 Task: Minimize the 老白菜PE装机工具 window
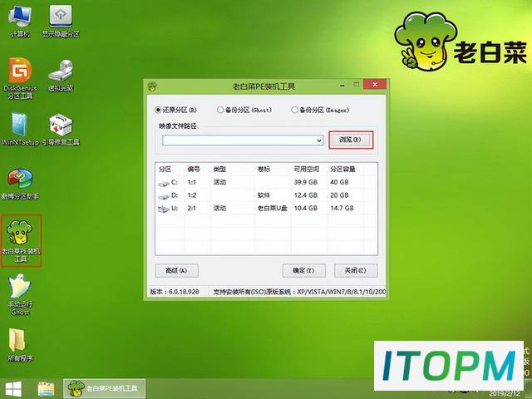click(342, 85)
